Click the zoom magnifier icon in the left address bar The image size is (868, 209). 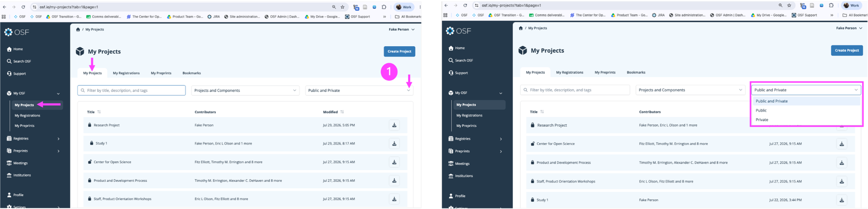[334, 7]
